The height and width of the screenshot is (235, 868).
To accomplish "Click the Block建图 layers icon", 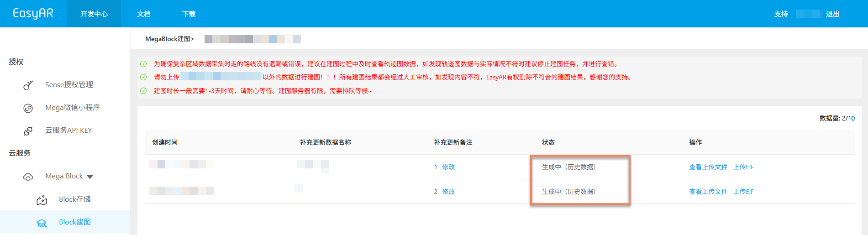I will tap(42, 223).
